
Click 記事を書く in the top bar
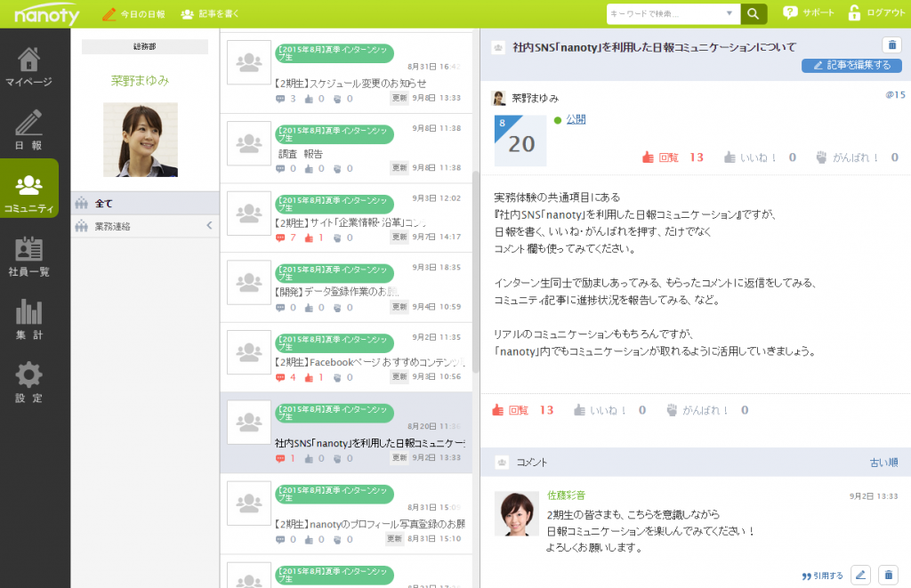point(210,14)
